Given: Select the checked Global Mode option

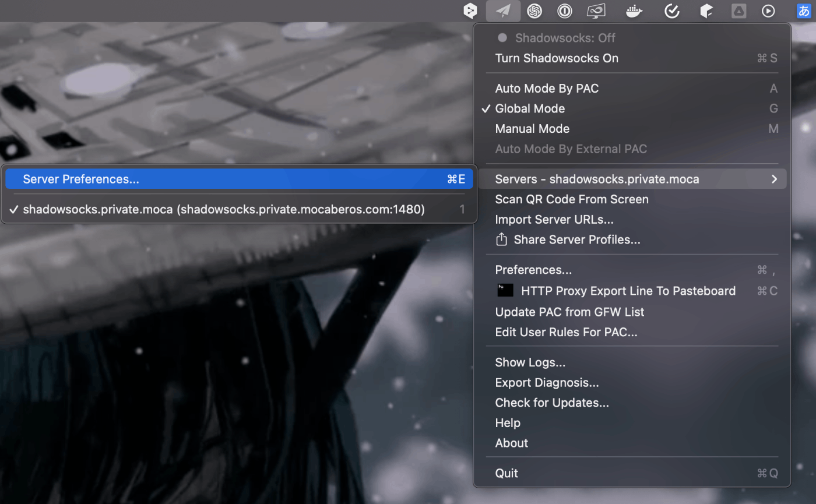Looking at the screenshot, I should (631, 108).
